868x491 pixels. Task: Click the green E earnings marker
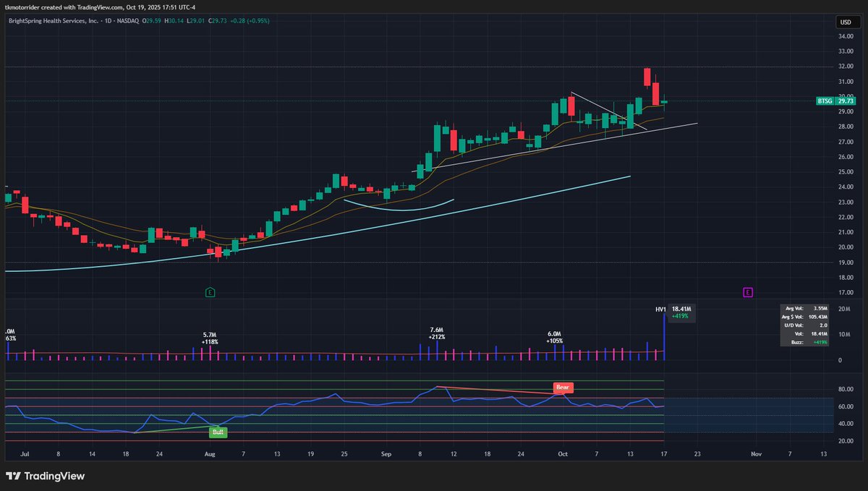tap(210, 292)
